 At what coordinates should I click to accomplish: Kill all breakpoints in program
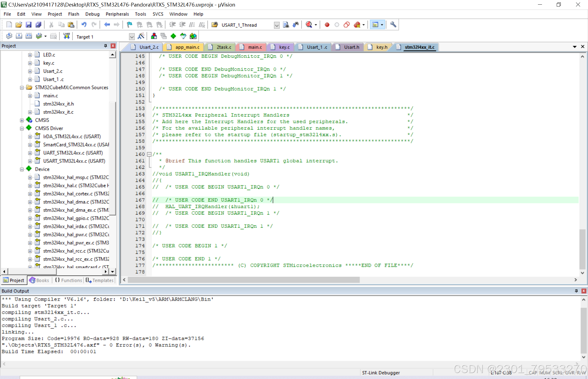(357, 25)
